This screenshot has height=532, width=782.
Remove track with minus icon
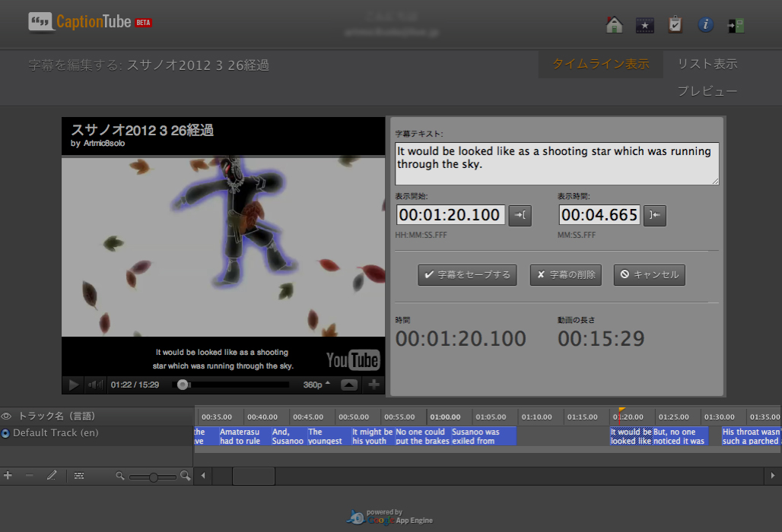click(30, 475)
